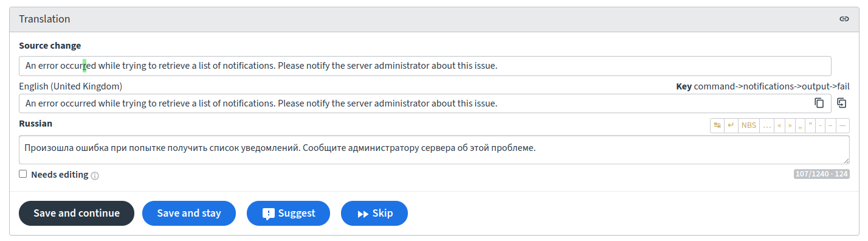Skip this string with Skip button
Screen dimensions: 868x241
374,213
